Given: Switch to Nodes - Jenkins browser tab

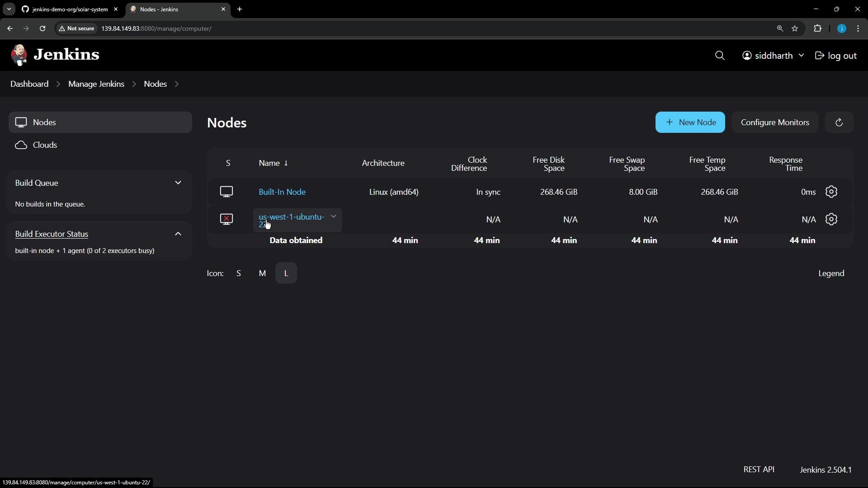Looking at the screenshot, I should click(177, 9).
